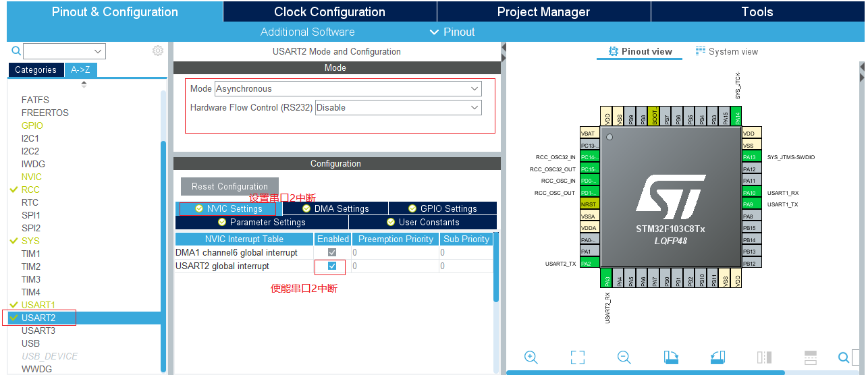Select pin PA9 on the chip
Image resolution: width=868 pixels, height=375 pixels.
click(x=751, y=204)
